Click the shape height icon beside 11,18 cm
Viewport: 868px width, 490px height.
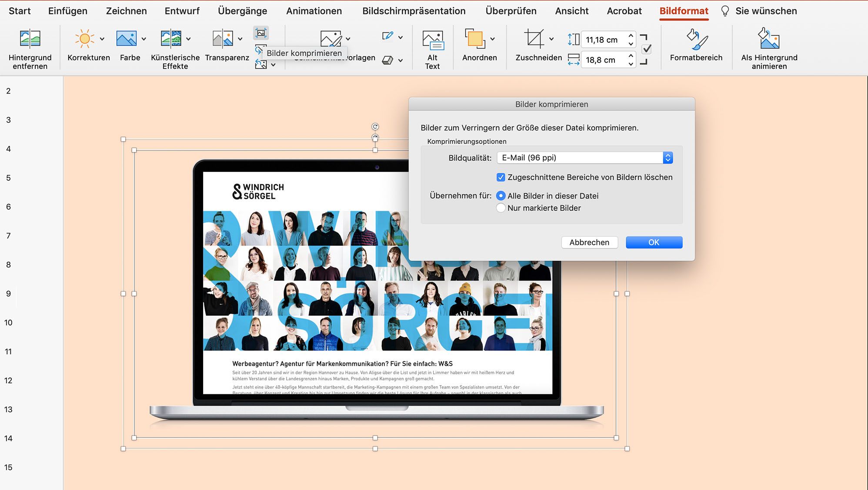574,40
